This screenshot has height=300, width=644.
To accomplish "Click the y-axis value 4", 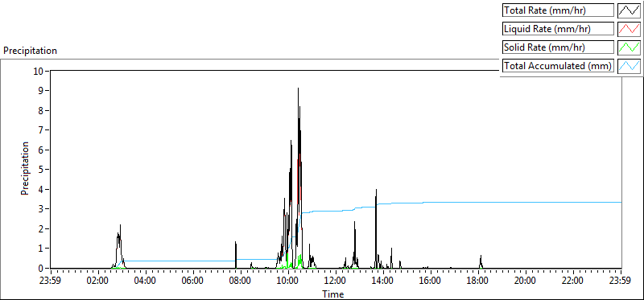I will (x=41, y=189).
